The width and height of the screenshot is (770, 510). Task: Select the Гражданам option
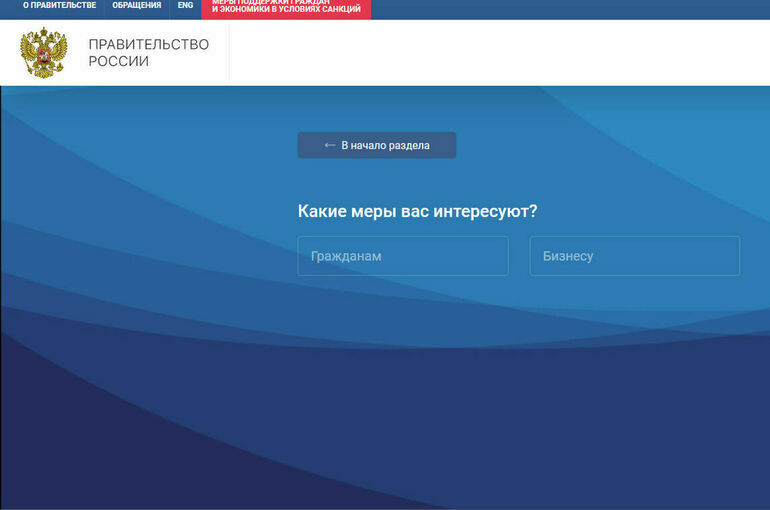[x=402, y=256]
